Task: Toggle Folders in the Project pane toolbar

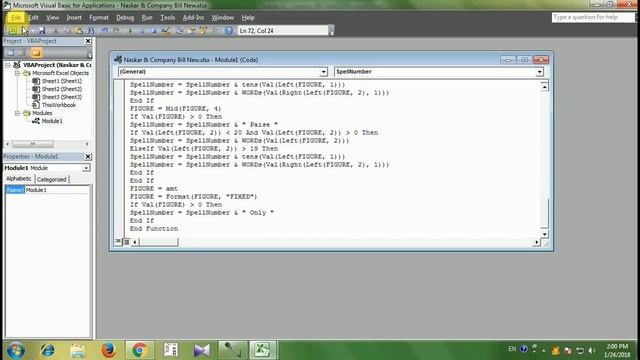Action: coord(36,53)
